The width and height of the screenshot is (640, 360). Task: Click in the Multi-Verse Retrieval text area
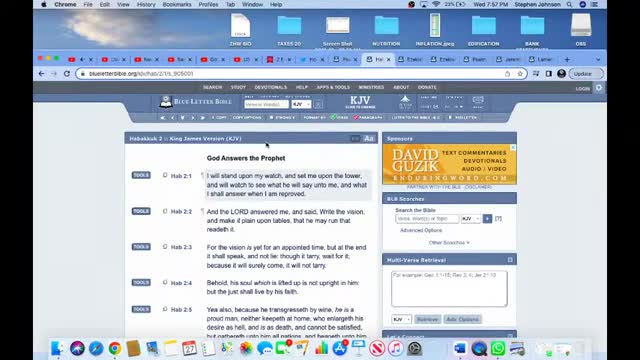click(x=449, y=289)
